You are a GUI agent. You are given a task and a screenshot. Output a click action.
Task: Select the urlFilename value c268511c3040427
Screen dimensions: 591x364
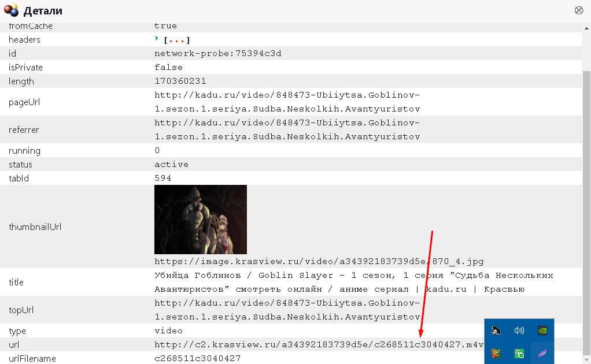tap(197, 358)
